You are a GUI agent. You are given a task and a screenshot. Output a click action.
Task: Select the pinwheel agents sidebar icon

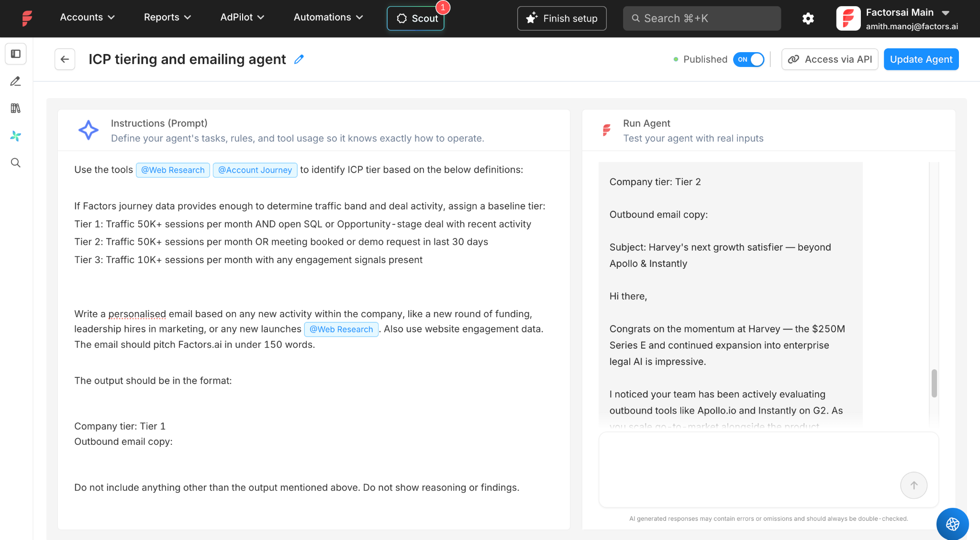click(x=16, y=136)
